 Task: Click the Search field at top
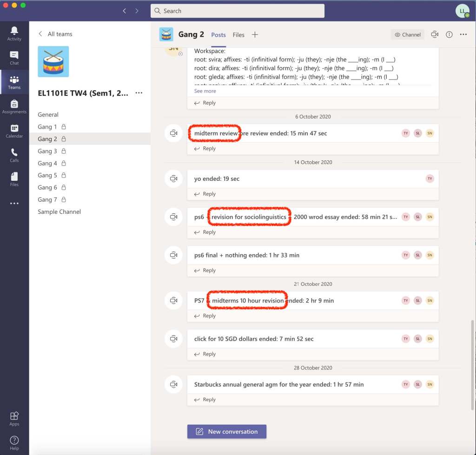238,11
